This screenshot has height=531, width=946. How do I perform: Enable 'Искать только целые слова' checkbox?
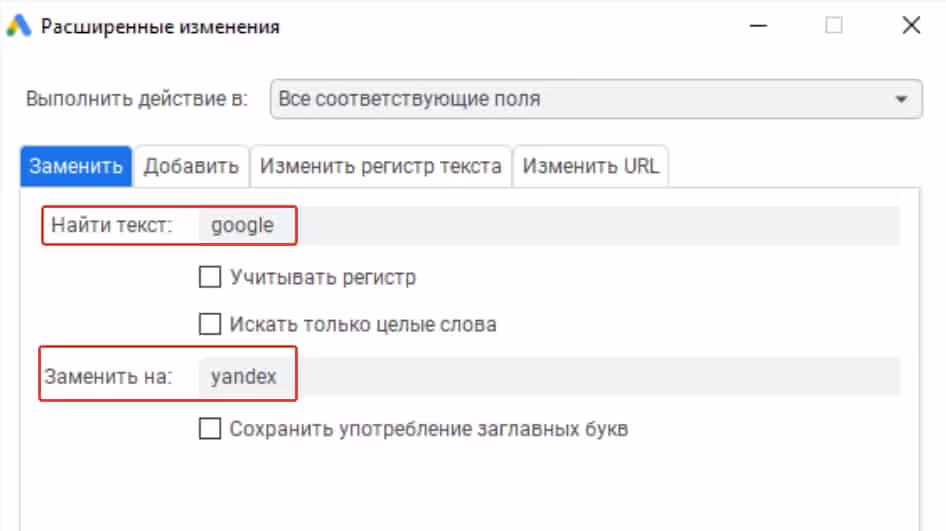coord(210,324)
